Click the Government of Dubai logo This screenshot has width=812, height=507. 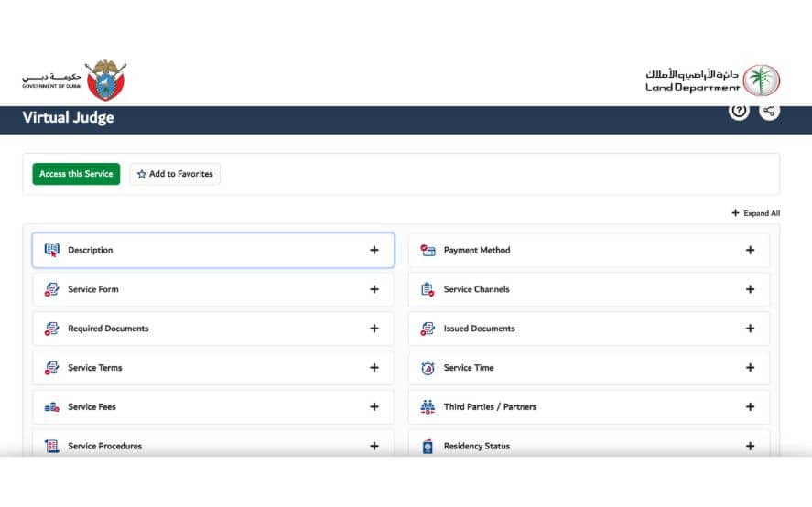[x=74, y=81]
